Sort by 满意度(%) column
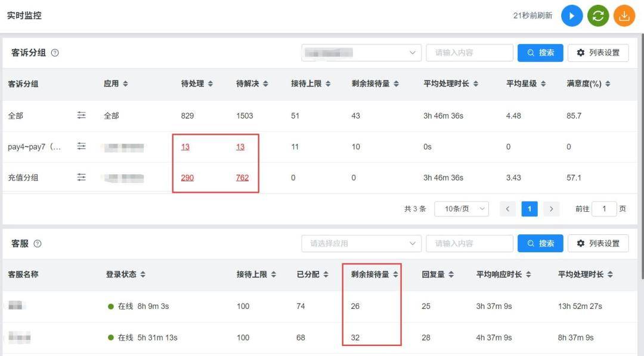 click(x=588, y=83)
